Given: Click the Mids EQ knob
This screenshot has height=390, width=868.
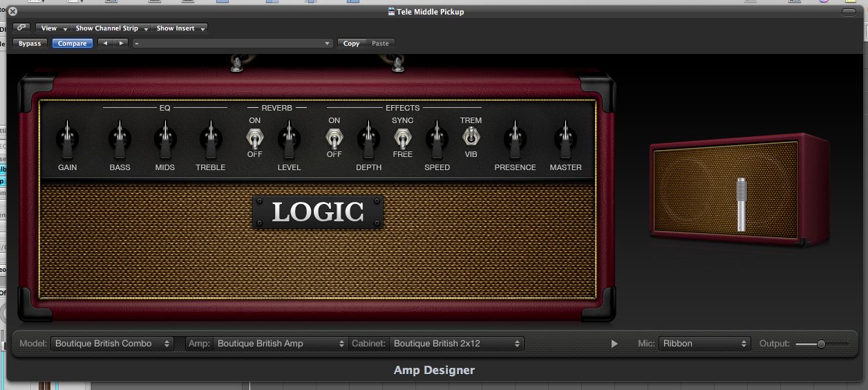Looking at the screenshot, I should tap(164, 140).
